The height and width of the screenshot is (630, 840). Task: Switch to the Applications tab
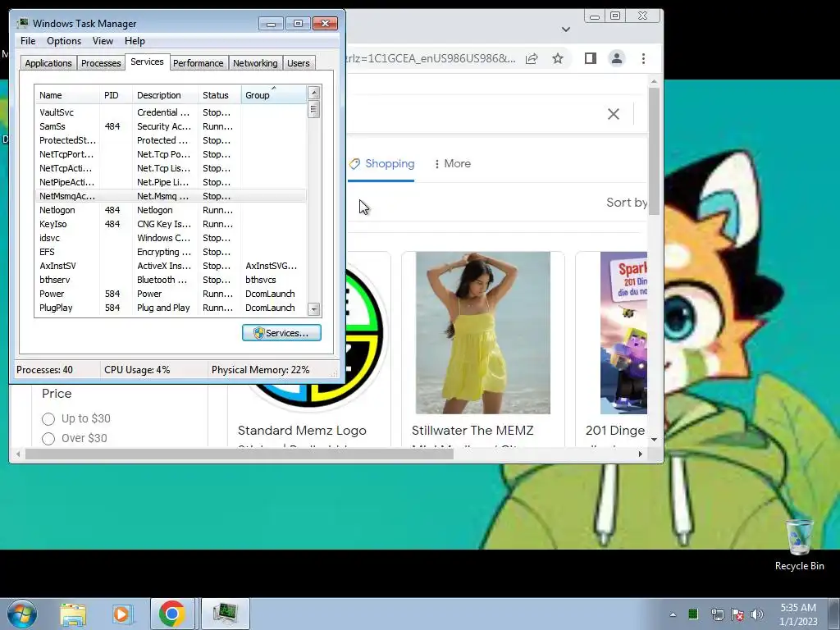click(x=48, y=63)
